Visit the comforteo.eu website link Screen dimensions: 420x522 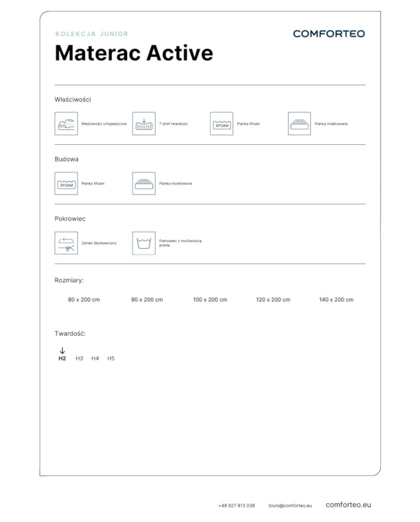(348, 505)
